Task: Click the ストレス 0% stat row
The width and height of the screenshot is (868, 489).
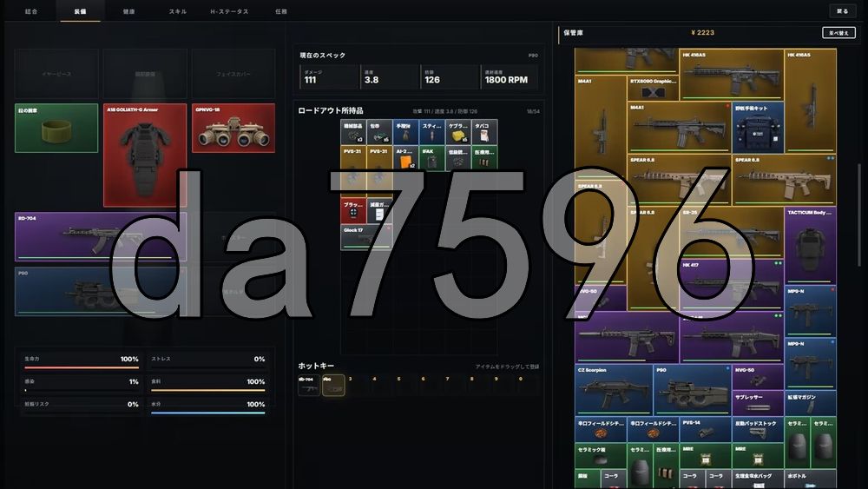Action: [207, 361]
